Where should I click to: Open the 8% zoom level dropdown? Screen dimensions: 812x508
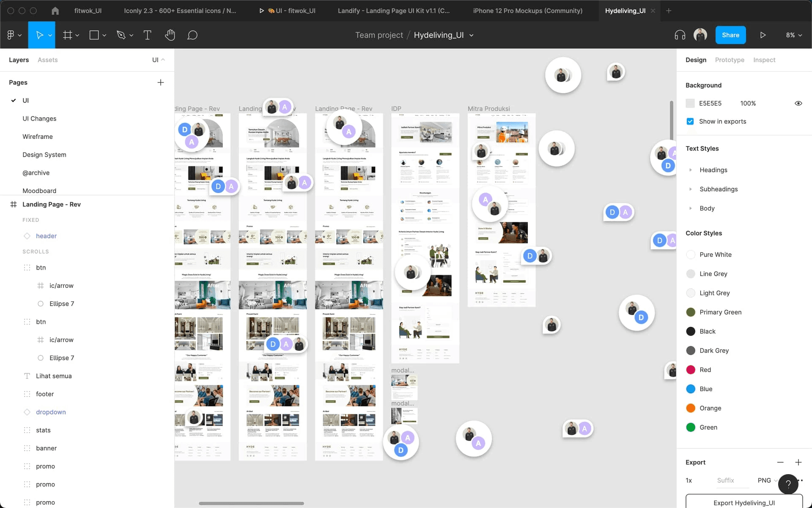[794, 35]
